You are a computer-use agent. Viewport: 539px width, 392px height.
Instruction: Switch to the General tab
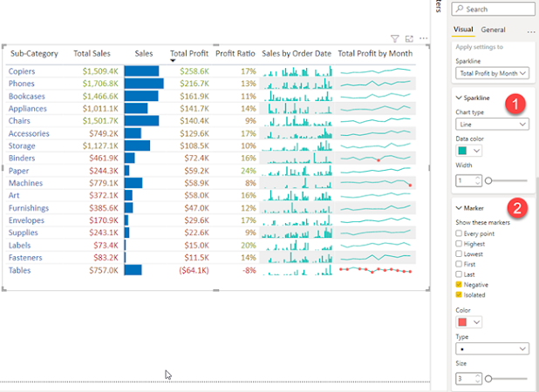[493, 30]
